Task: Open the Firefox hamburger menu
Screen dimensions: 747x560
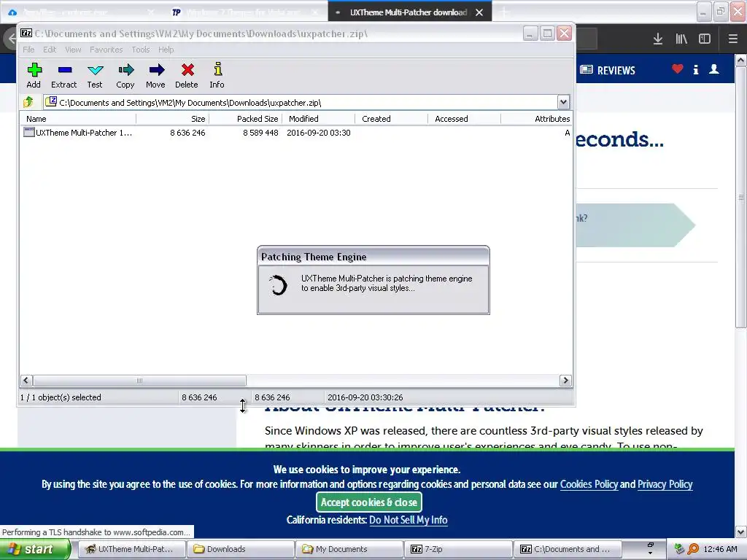Action: click(x=732, y=39)
